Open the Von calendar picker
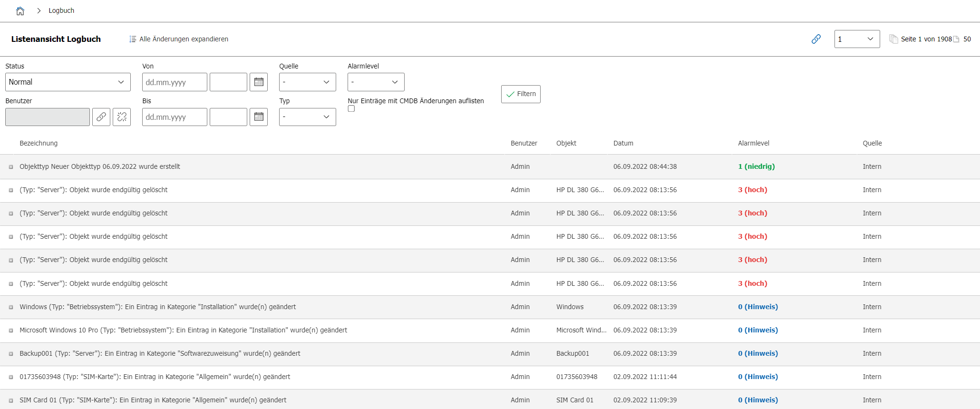980x409 pixels. pos(259,82)
